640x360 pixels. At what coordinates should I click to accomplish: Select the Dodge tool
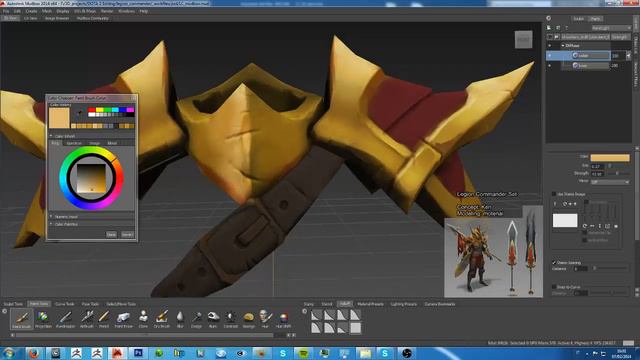[196, 318]
